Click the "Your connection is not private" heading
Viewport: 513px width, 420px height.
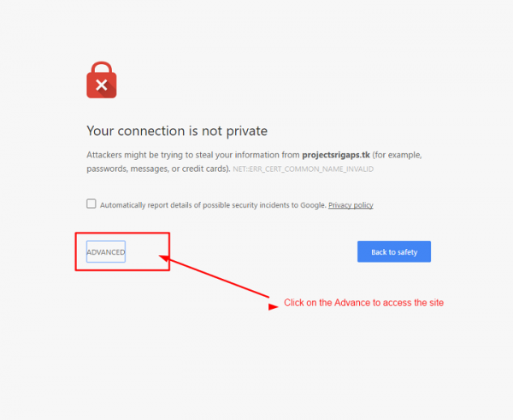[x=177, y=131]
